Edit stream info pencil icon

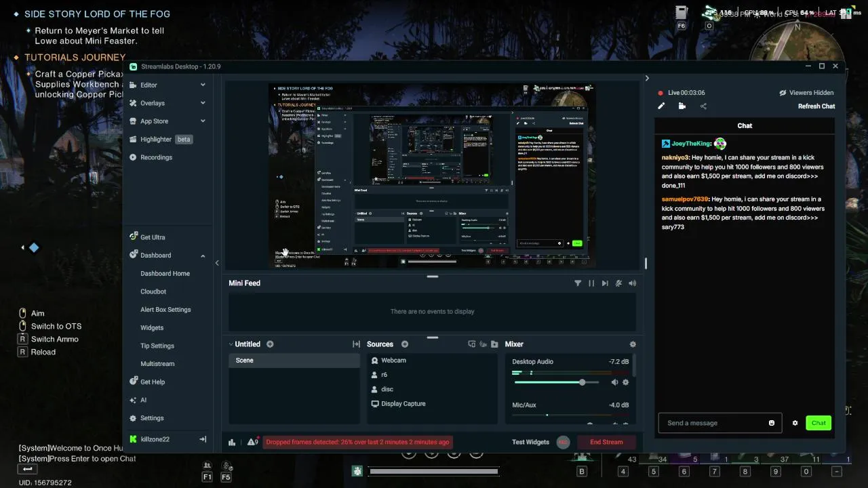(661, 106)
